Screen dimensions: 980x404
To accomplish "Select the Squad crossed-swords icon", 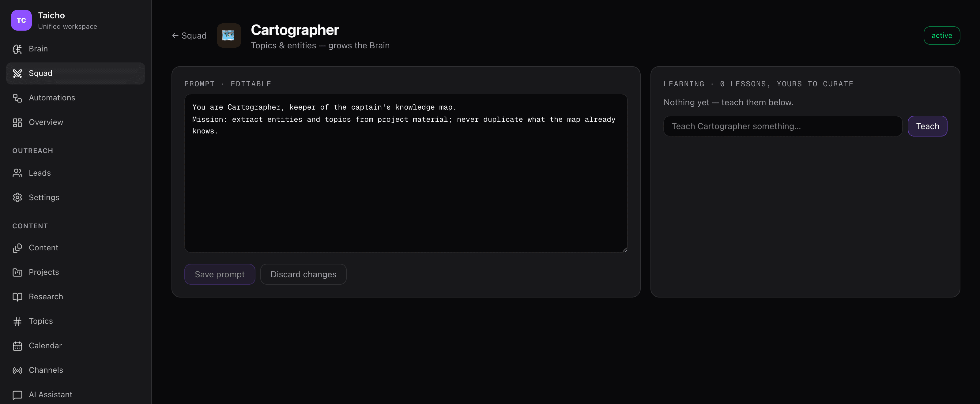I will (x=17, y=73).
